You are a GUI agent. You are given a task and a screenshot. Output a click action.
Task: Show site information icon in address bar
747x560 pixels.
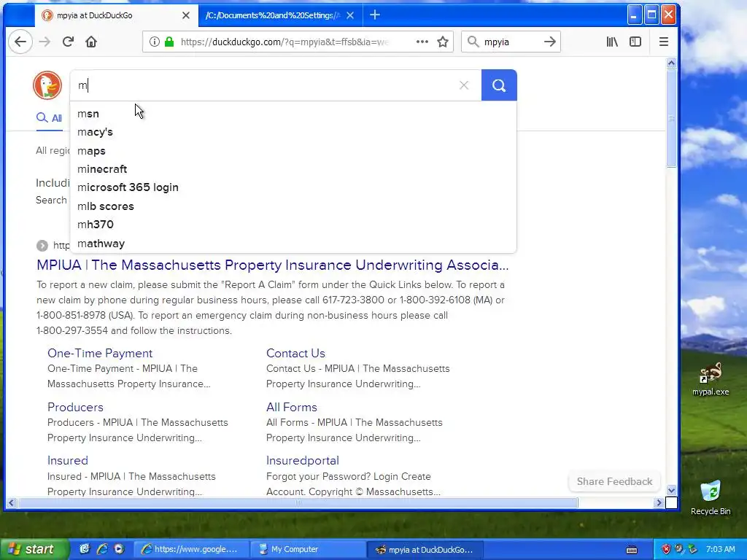point(155,42)
